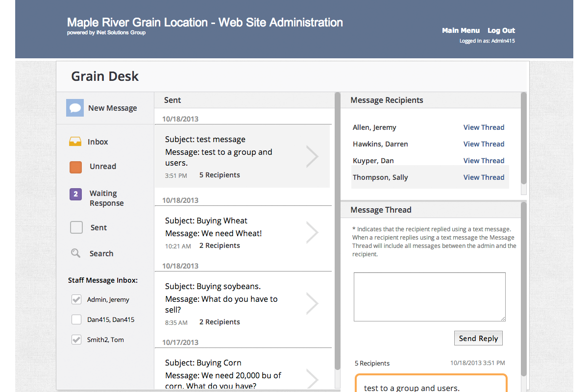
Task: Uncheck the Admin, Jeremy staff inbox checkbox
Action: click(76, 299)
